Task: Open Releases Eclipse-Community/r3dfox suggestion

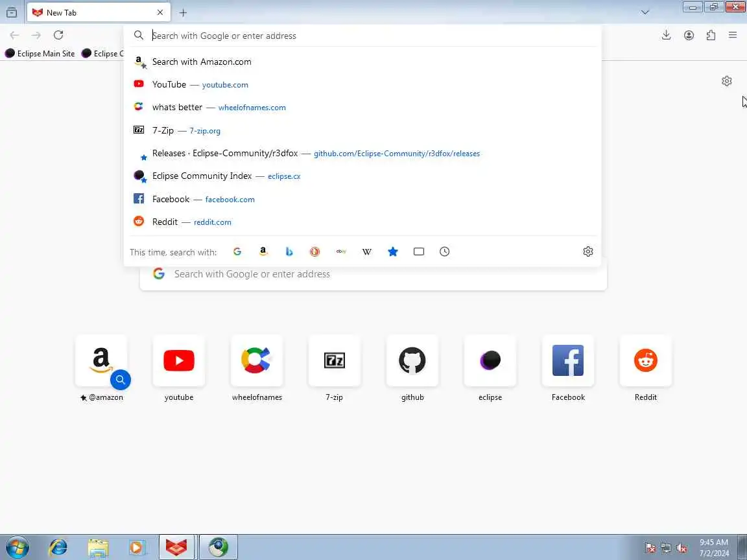Action: 362,154
